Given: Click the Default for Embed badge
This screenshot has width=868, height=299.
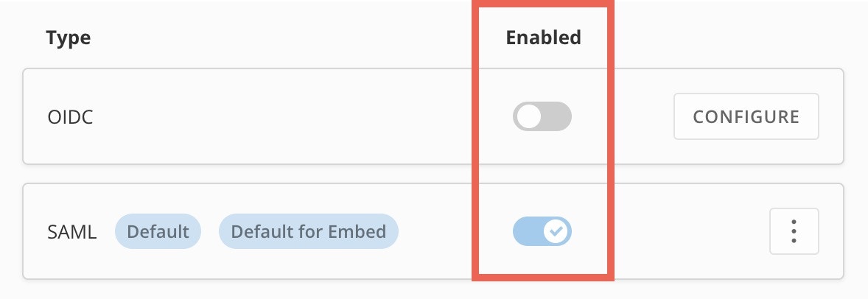Looking at the screenshot, I should click(308, 231).
